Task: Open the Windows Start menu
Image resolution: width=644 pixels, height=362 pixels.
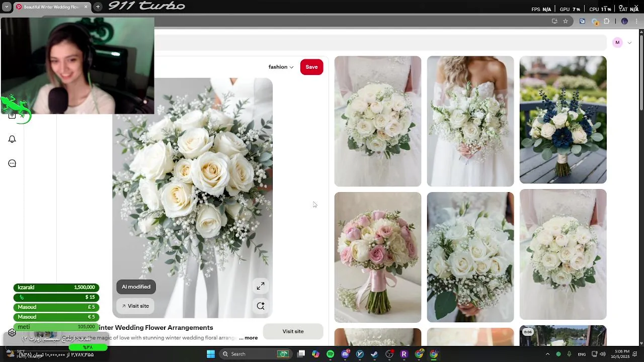Action: 211,354
